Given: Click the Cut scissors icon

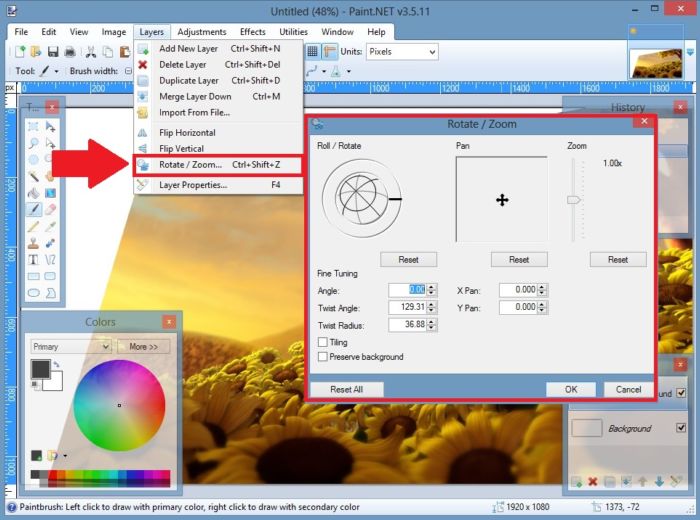Looking at the screenshot, I should pos(91,52).
